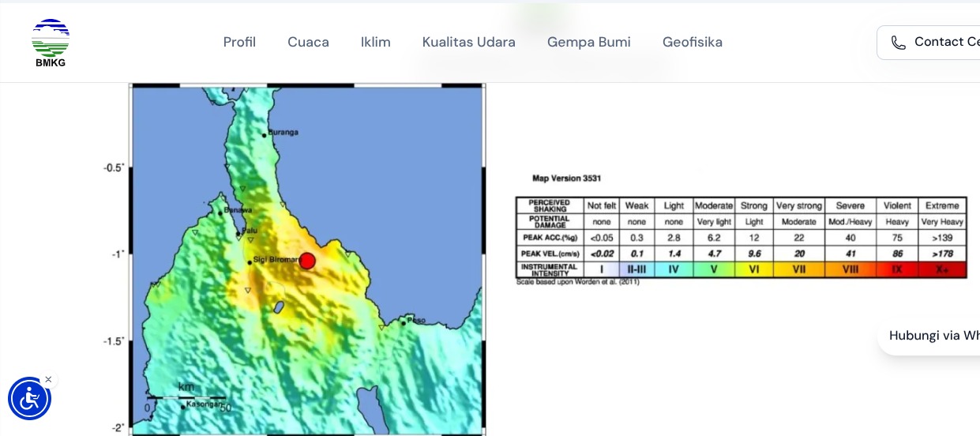Viewport: 980px width, 436px height.
Task: Open the Kualitas Udara menu
Action: (469, 42)
